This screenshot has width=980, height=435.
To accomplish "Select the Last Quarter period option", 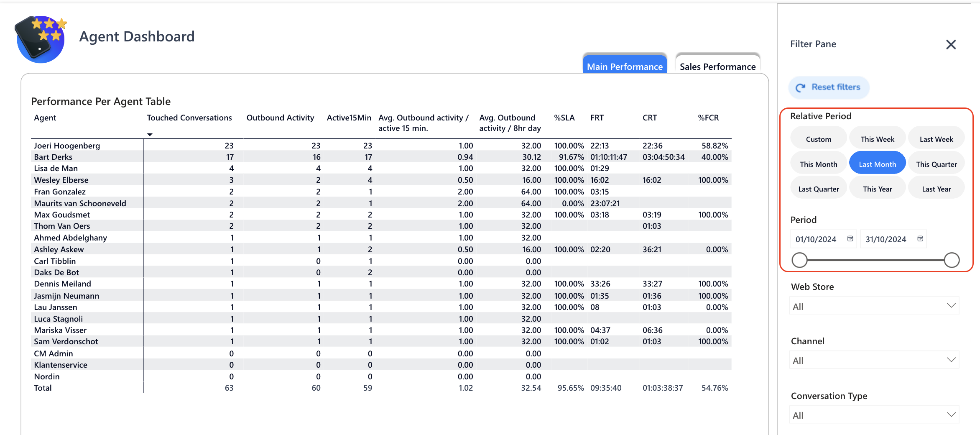I will coord(818,189).
